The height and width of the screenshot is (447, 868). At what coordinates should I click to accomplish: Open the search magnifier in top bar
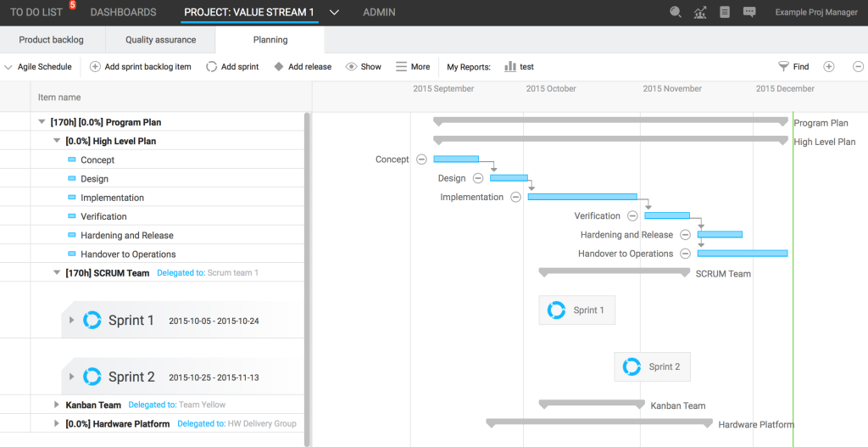pos(676,12)
